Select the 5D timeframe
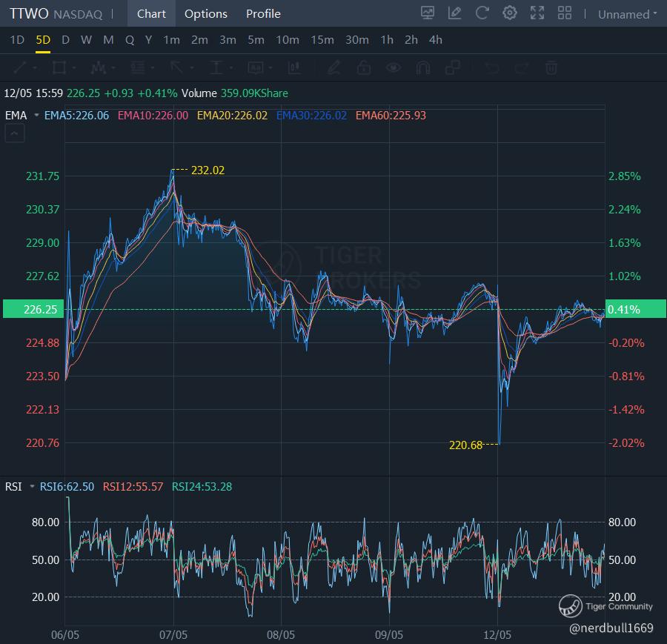The width and height of the screenshot is (667, 644). 43,40
